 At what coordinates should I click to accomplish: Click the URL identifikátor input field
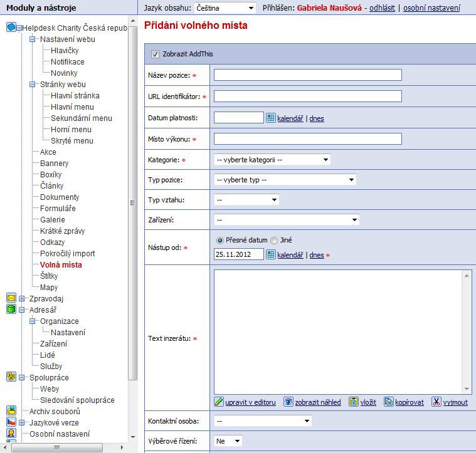pos(308,96)
